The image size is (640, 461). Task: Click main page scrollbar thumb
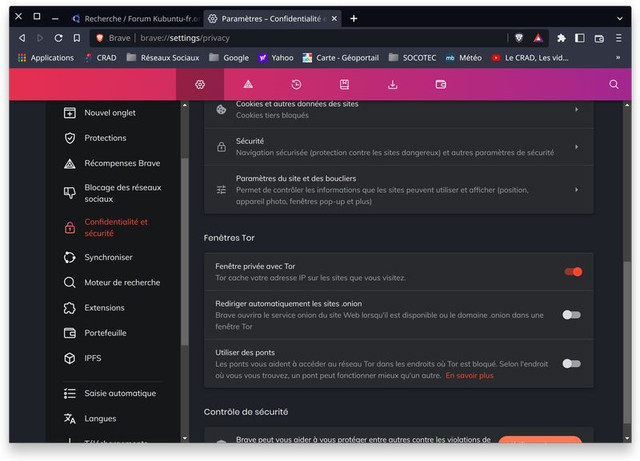[627, 342]
